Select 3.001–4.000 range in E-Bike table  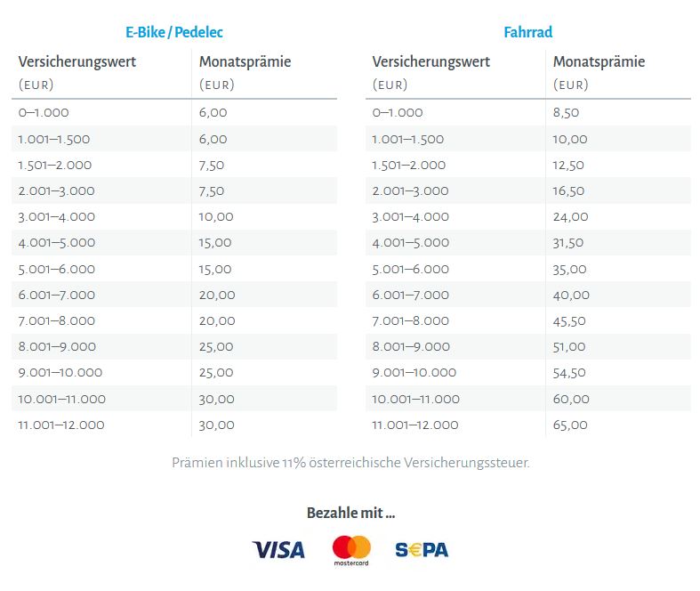(x=56, y=216)
